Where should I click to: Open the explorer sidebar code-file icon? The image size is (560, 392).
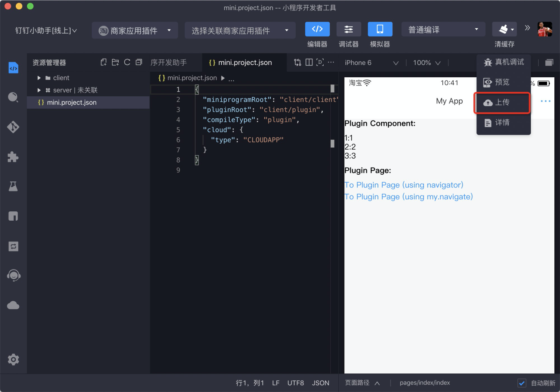click(x=13, y=68)
